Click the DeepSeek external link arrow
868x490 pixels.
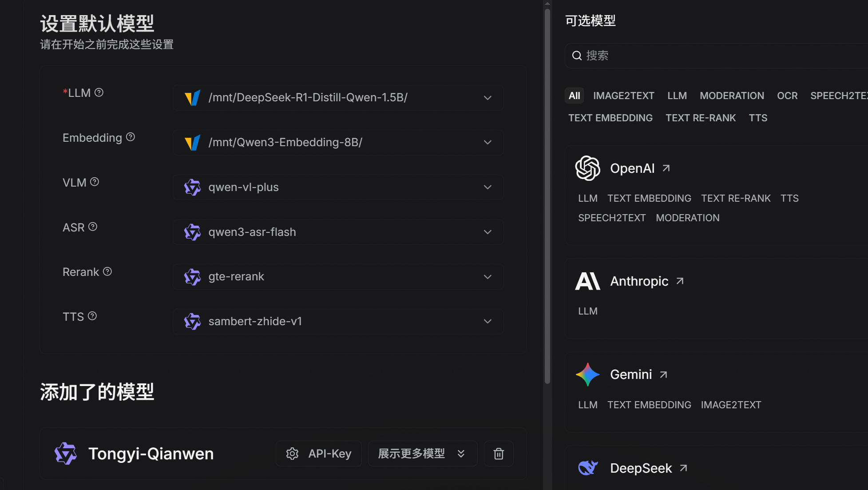(x=683, y=468)
